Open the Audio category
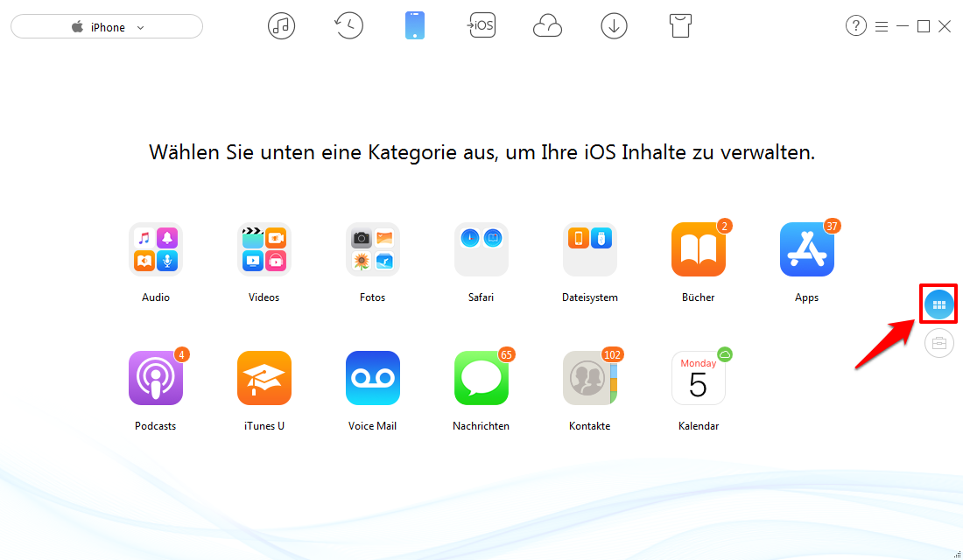Screen dimensions: 963x560 [155, 249]
